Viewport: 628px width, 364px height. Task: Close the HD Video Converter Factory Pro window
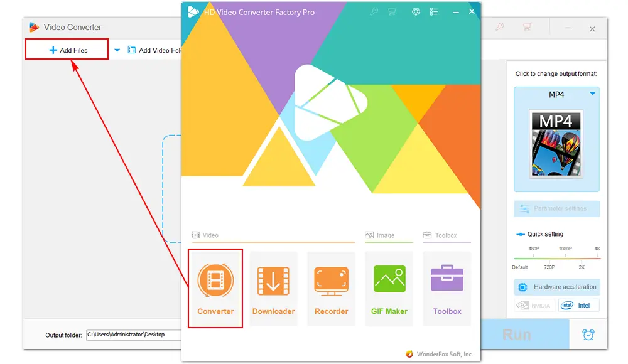pyautogui.click(x=472, y=12)
